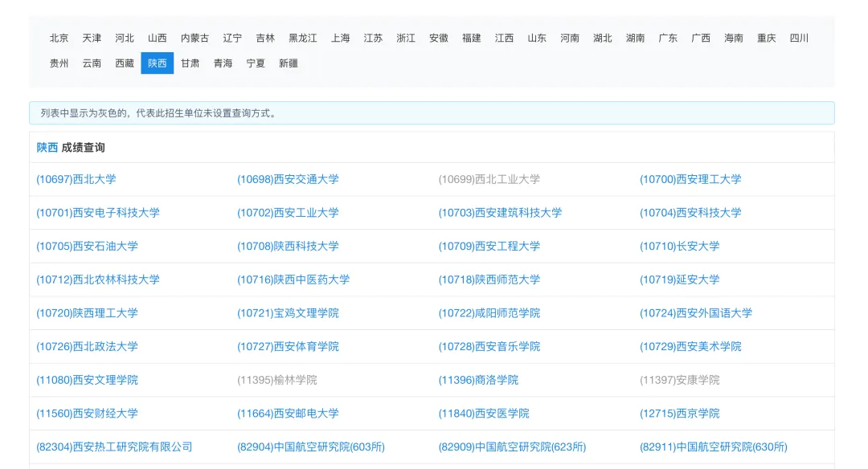Open (11664)西安邮电大学 link
Screen dimensions: 868x469
pyautogui.click(x=288, y=414)
